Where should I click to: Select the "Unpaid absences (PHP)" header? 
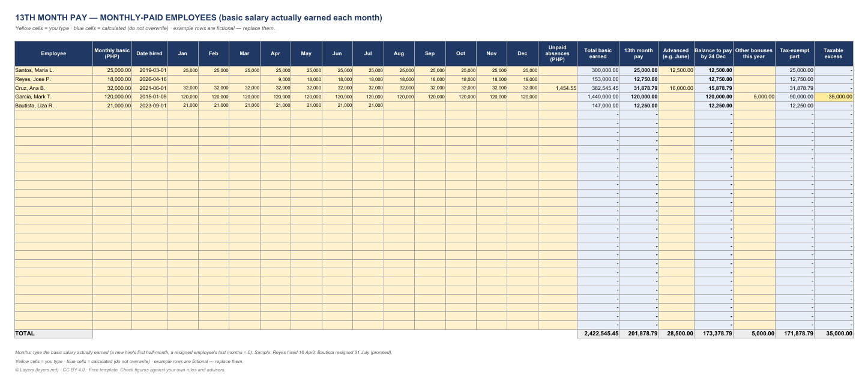[x=558, y=53]
